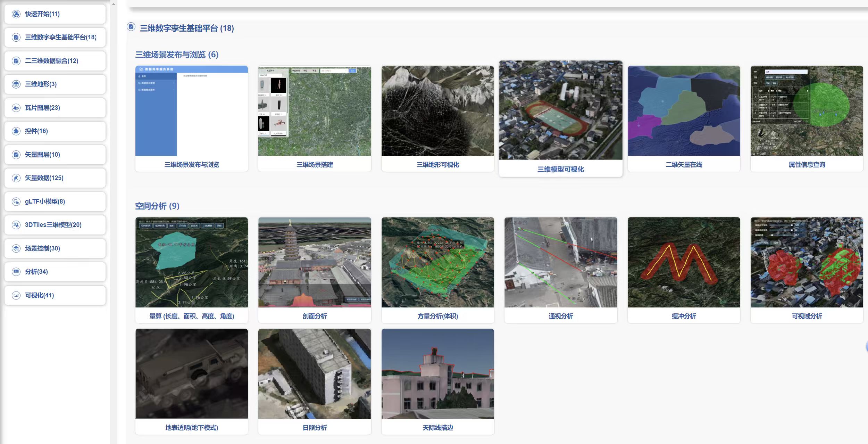Open the 缓冲分析 example thumbnail
This screenshot has width=868, height=444.
(684, 262)
